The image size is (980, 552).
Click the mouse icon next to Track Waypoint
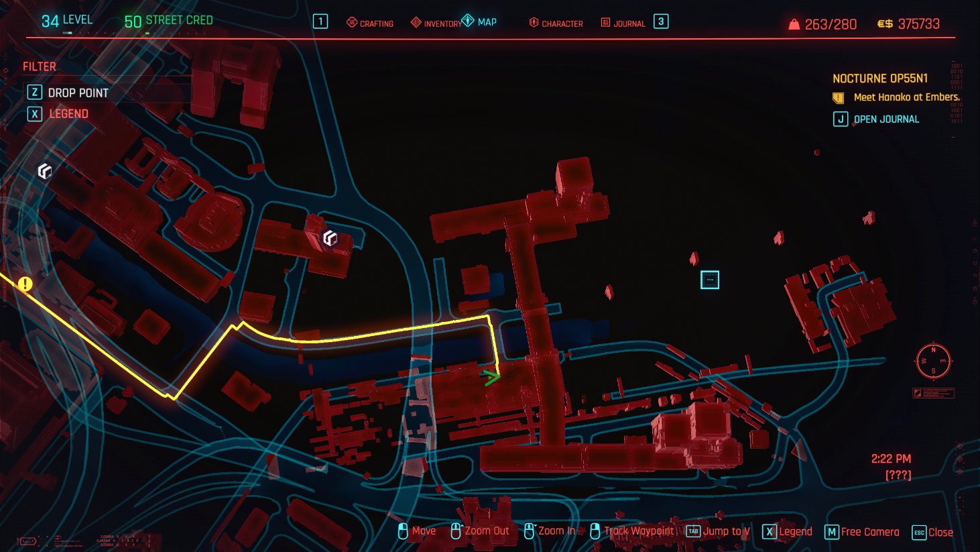pos(595,531)
